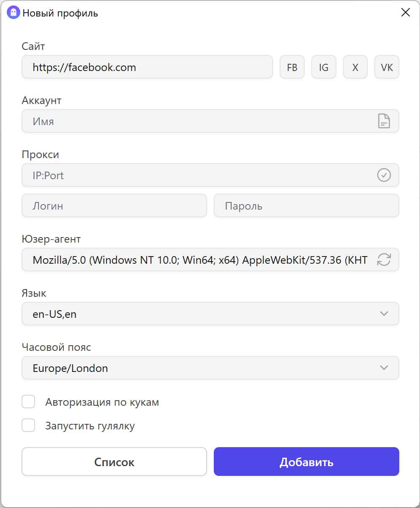Enable the Авторизация по кукам checkbox
The width and height of the screenshot is (420, 508).
pyautogui.click(x=28, y=402)
